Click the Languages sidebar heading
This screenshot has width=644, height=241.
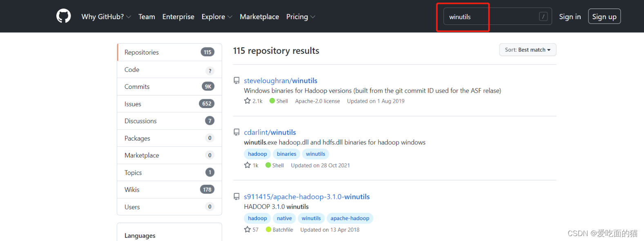[x=140, y=235]
